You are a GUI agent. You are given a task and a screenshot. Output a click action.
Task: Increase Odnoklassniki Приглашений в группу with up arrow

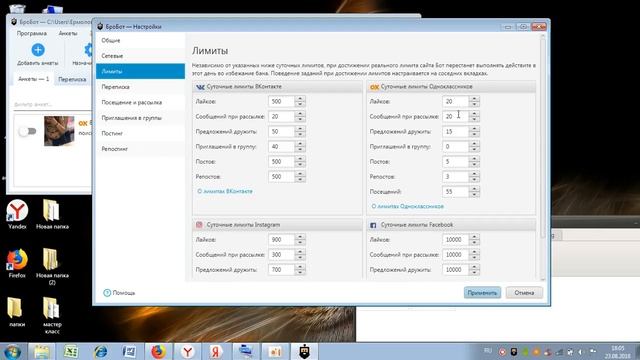[x=474, y=144]
